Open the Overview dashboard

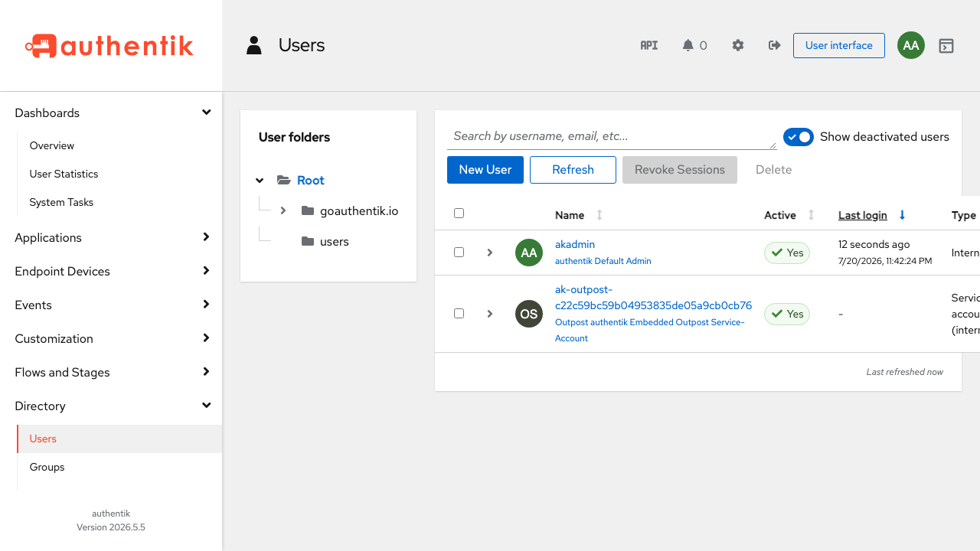(x=51, y=145)
